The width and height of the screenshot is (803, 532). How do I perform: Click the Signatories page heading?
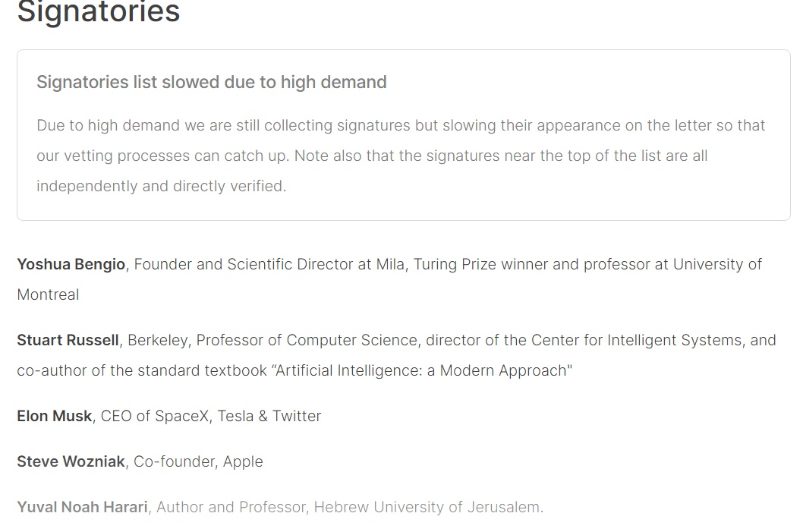point(99,12)
